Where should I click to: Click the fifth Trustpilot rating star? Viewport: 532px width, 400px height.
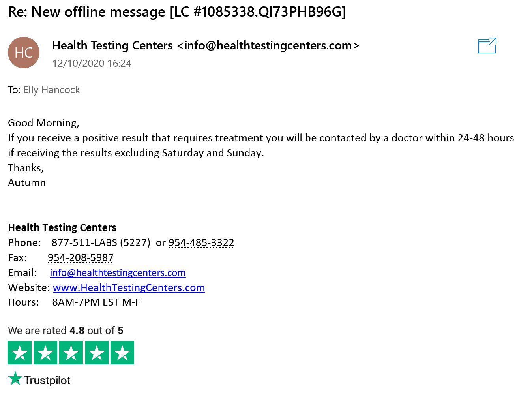pos(122,353)
